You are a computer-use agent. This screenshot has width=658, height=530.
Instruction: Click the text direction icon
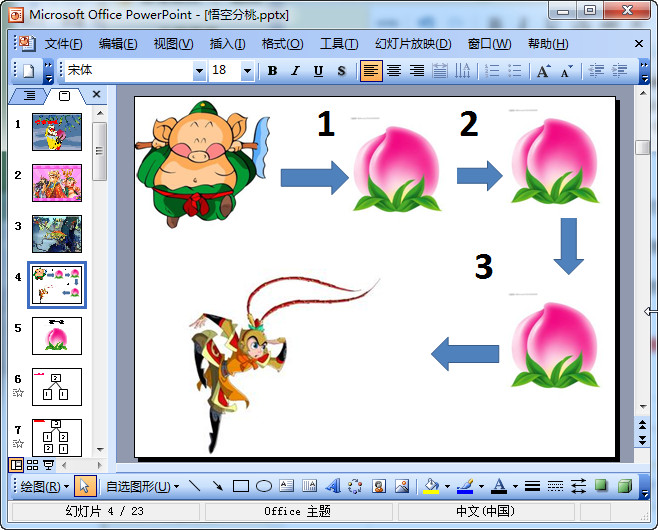click(x=463, y=70)
